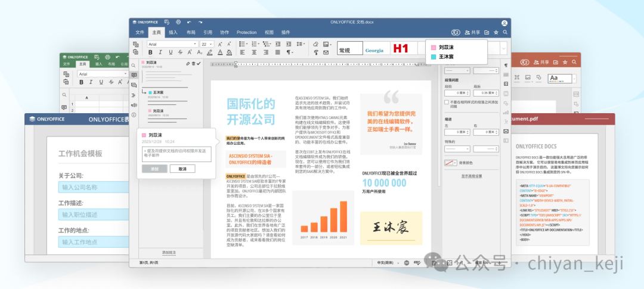The width and height of the screenshot is (644, 289).
Task: Click the print icon in title bar
Action: point(178,22)
